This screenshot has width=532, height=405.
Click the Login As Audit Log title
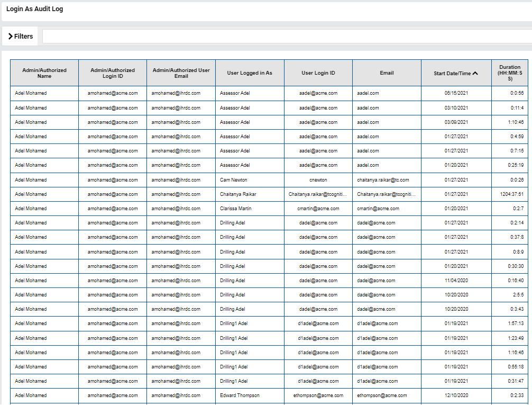34,9
